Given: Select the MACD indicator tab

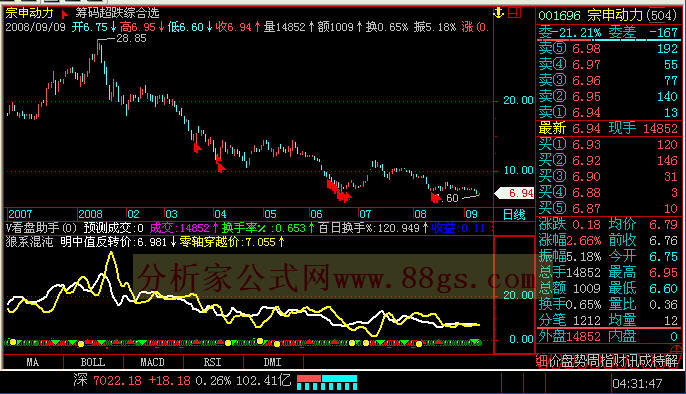Looking at the screenshot, I should (x=153, y=362).
